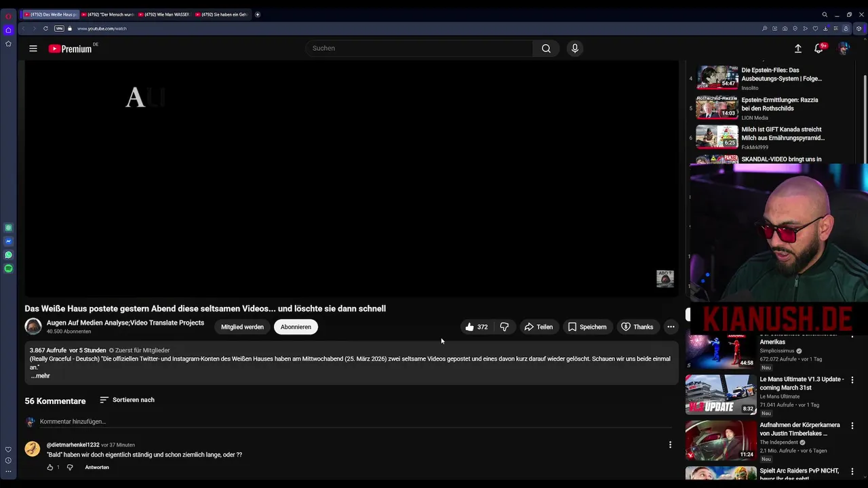Image resolution: width=868 pixels, height=488 pixels.
Task: Select the 'Das Weiße Haus' tab
Action: pos(50,14)
